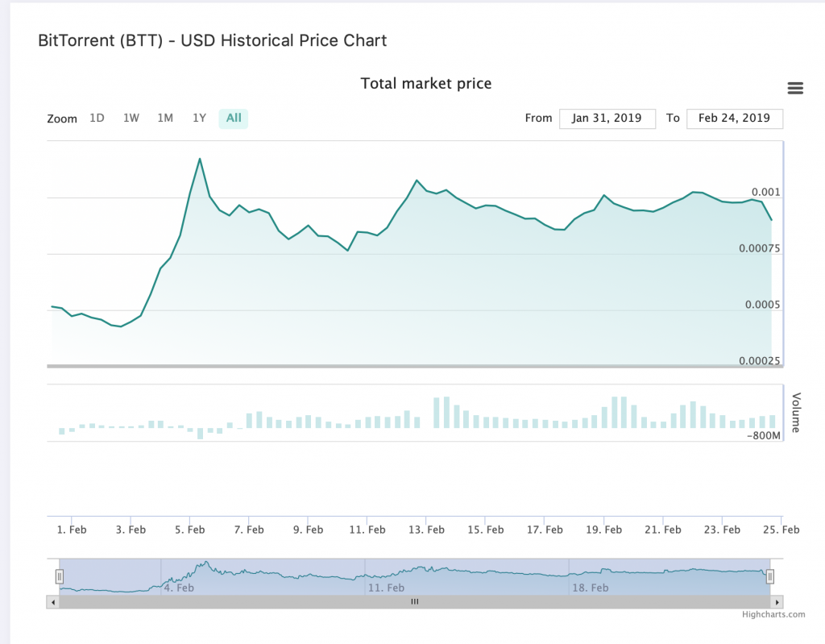Image resolution: width=825 pixels, height=644 pixels.
Task: Click the "7. Feb" date axis label
Action: coord(249,530)
